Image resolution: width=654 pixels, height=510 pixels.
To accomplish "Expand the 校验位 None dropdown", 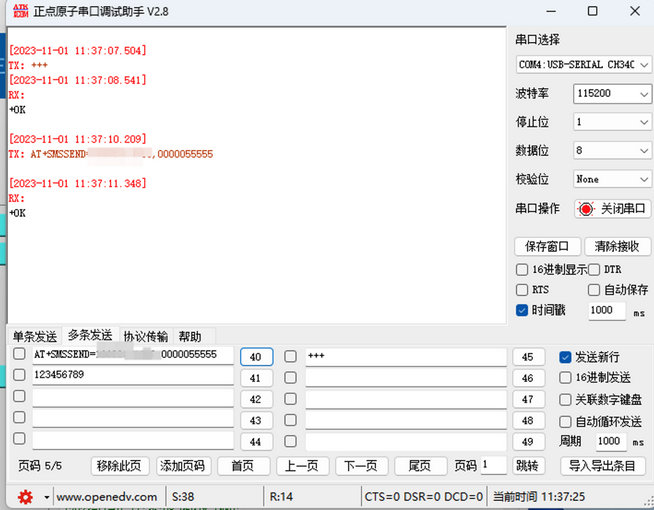I will click(612, 179).
